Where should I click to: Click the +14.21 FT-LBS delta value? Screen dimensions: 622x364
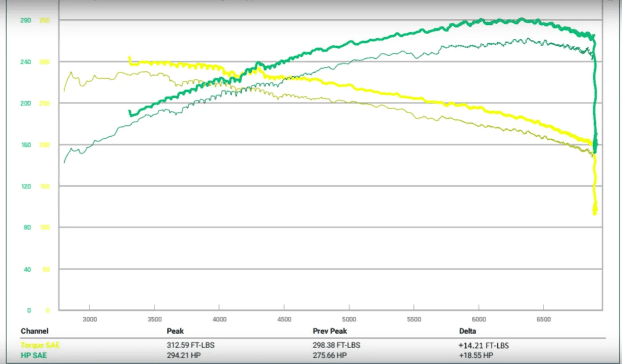483,345
